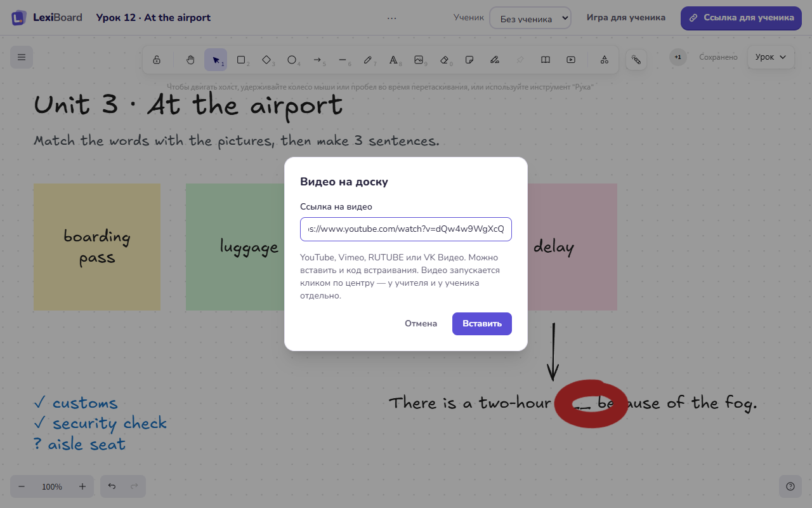The height and width of the screenshot is (508, 812).
Task: Choose the Diamond shape tool
Action: (x=266, y=60)
